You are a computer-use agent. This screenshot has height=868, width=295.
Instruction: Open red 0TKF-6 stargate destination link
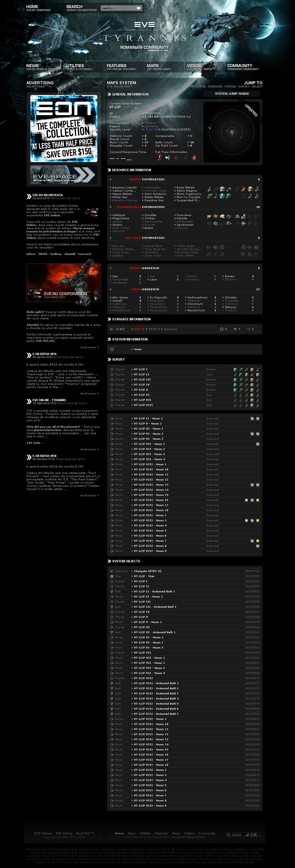click(139, 329)
